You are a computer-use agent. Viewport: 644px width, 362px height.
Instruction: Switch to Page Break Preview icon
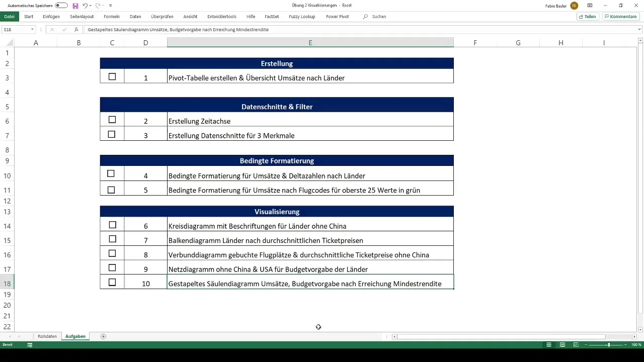point(576,345)
